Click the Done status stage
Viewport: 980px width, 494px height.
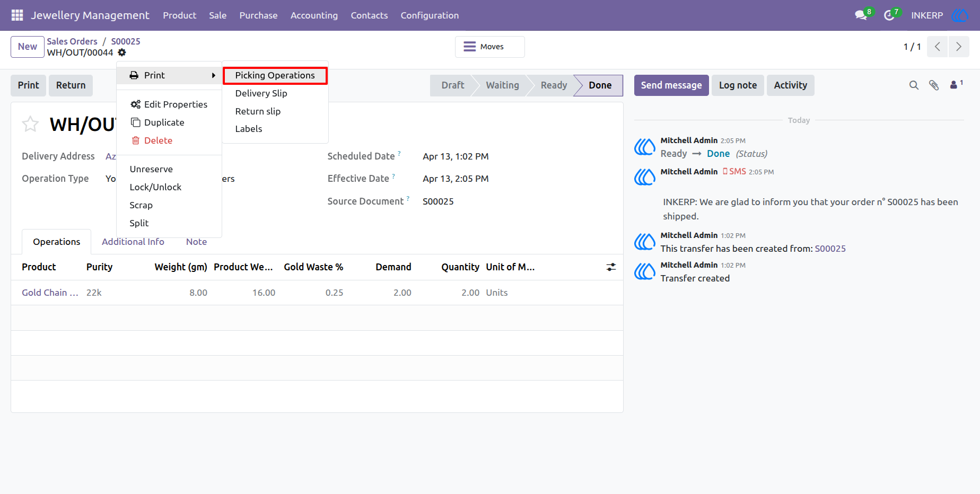click(x=600, y=85)
